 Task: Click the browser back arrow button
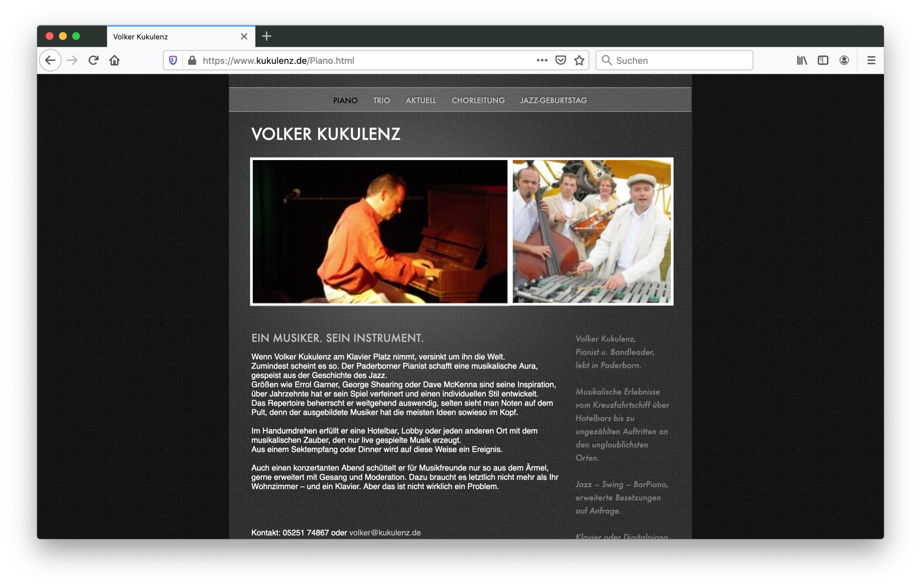coord(50,60)
